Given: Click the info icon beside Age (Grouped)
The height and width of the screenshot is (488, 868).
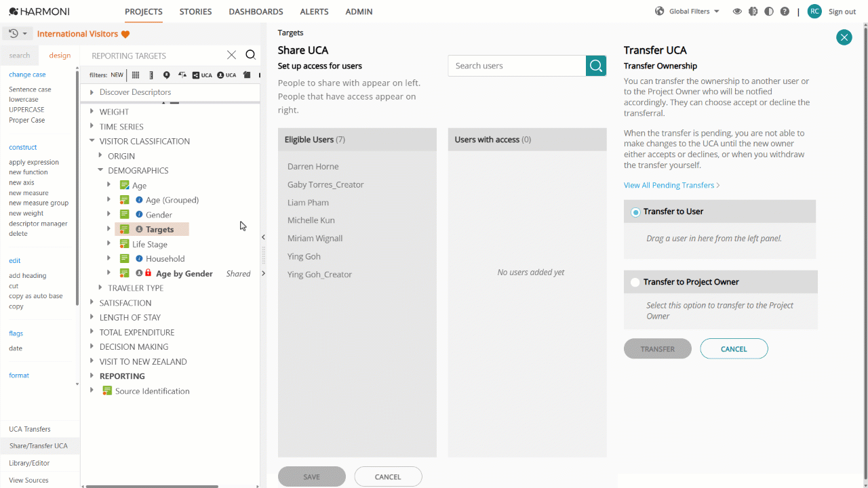Looking at the screenshot, I should point(139,200).
